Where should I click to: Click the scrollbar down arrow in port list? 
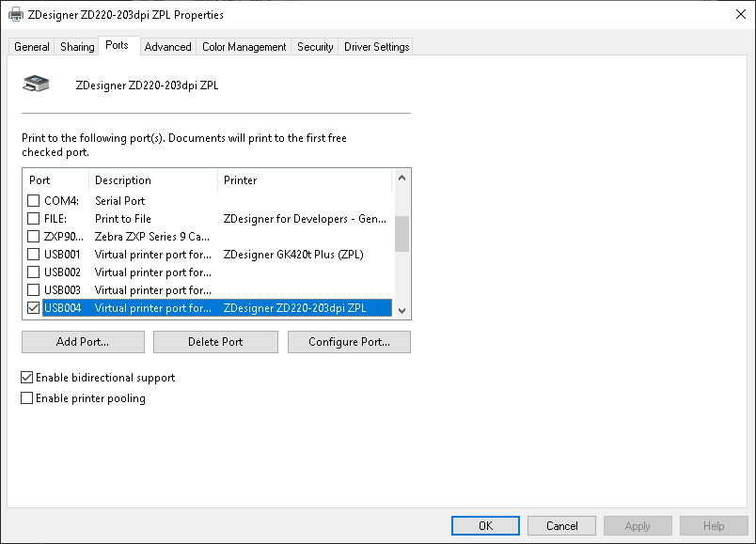tap(402, 310)
